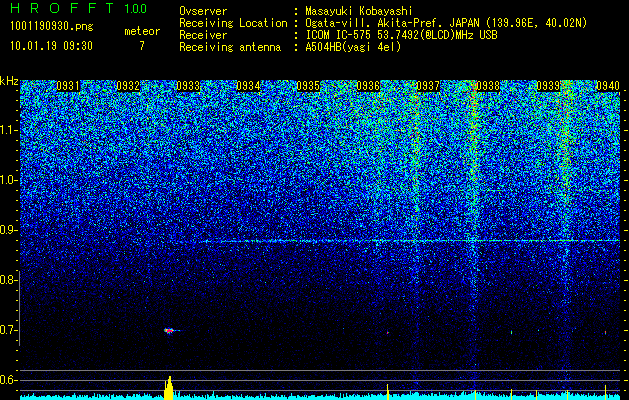This screenshot has width=629, height=400.
Task: Click the bright red meteor echo at 0.7 kHz
Action: pyautogui.click(x=169, y=331)
